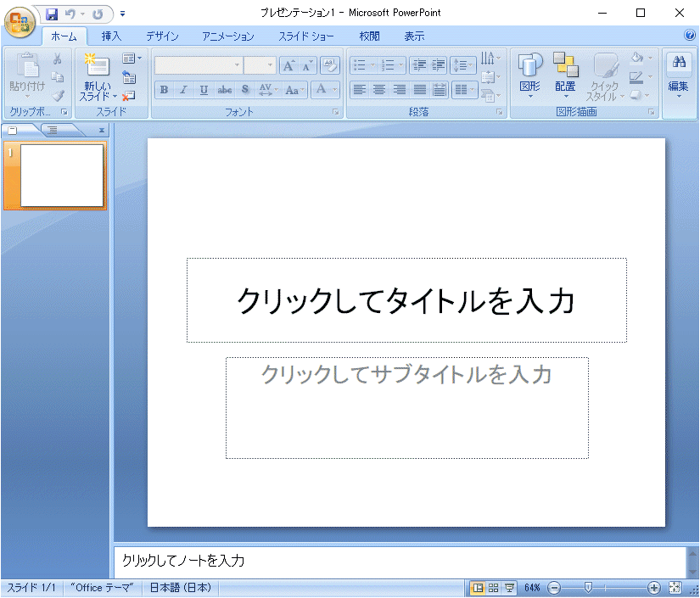Switch to normal view in status bar
The height and width of the screenshot is (598, 700).
[x=478, y=588]
